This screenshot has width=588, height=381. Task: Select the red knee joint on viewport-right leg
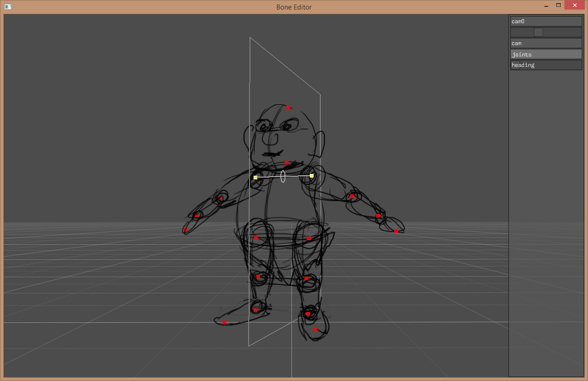[x=306, y=278]
